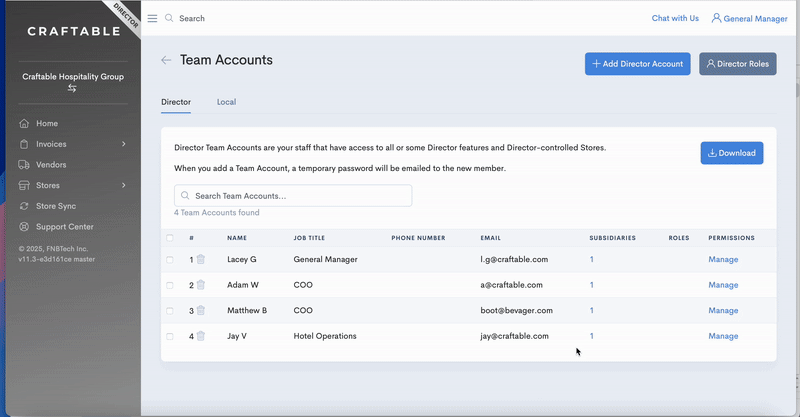Click the switch-group arrows under Craftable Hospitality Group
The width and height of the screenshot is (800, 417).
pos(72,88)
